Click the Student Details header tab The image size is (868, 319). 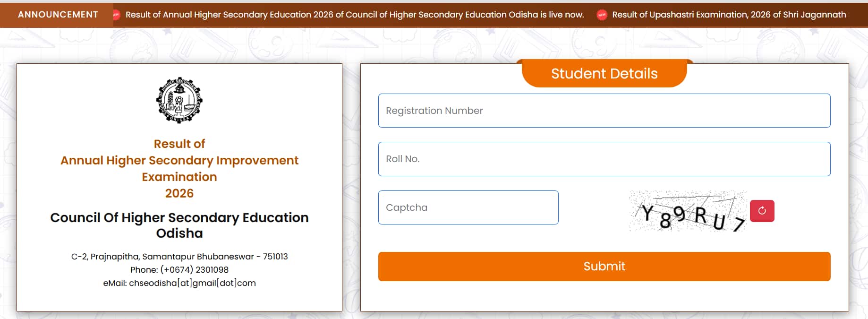click(x=604, y=73)
